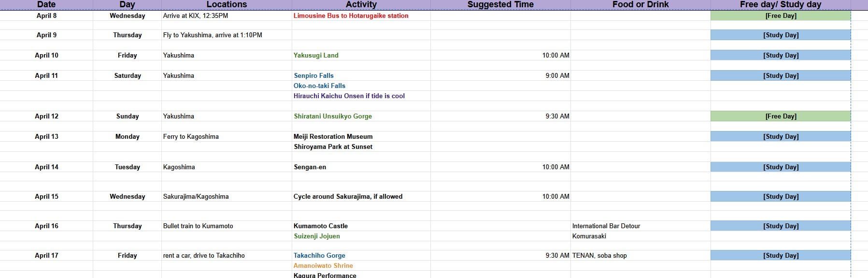Image resolution: width=868 pixels, height=278 pixels.
Task: Select the Suggested Time header cell
Action: 500,4
